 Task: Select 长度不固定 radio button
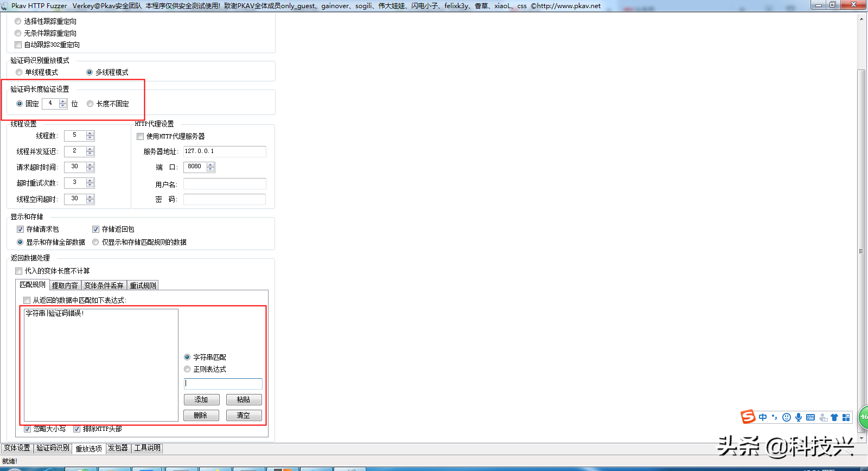[90, 104]
